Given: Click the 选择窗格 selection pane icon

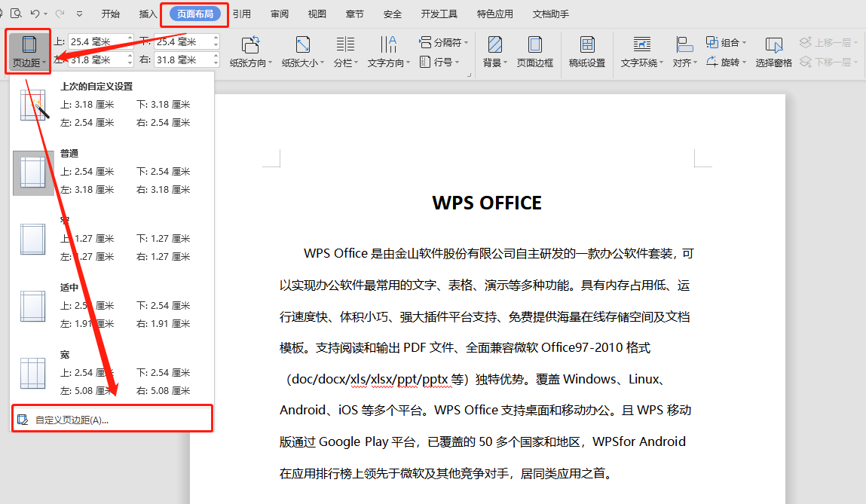Looking at the screenshot, I should (x=773, y=45).
